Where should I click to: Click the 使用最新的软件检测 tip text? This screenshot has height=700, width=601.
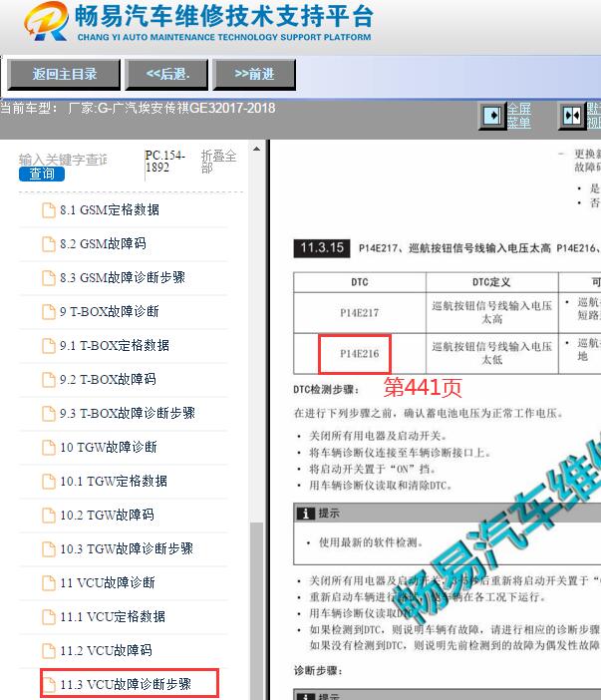pyautogui.click(x=371, y=542)
